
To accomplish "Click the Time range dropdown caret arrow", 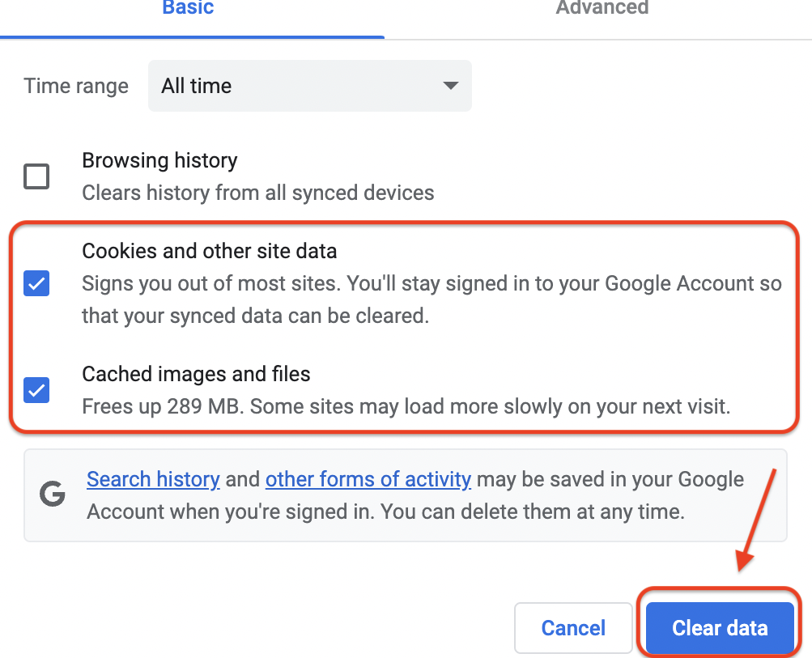I will [x=451, y=86].
